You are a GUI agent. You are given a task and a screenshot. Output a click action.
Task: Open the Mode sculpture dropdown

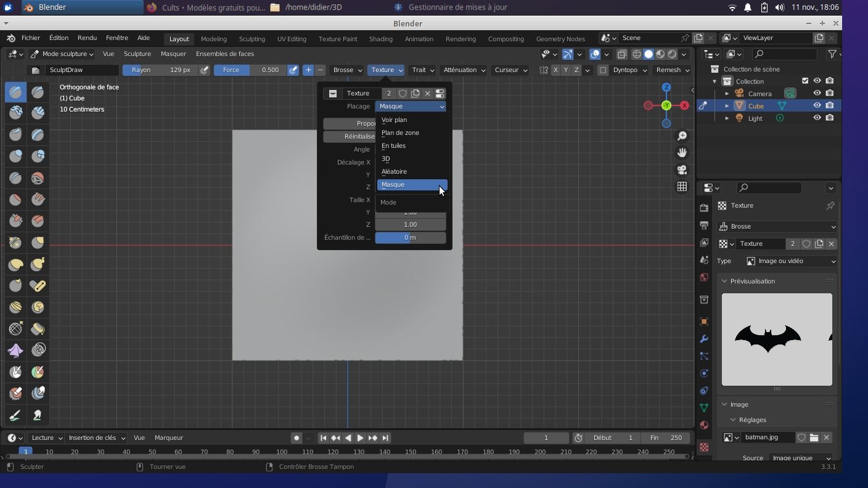click(62, 54)
